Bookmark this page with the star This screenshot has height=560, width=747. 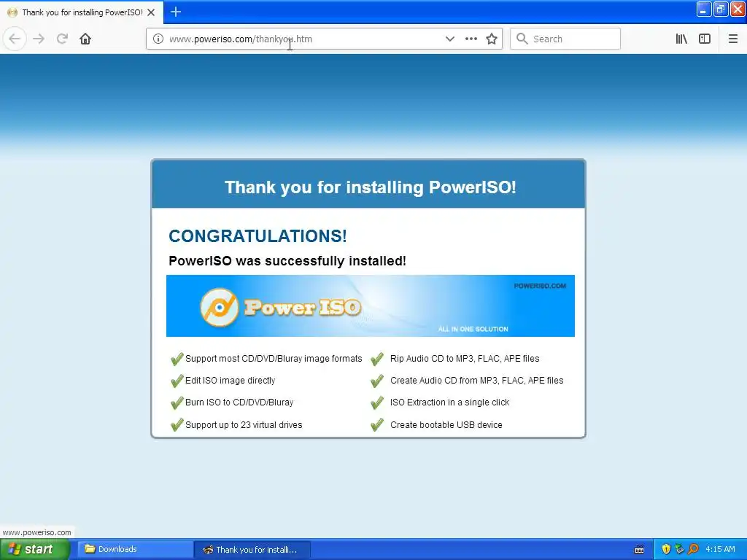tap(492, 39)
